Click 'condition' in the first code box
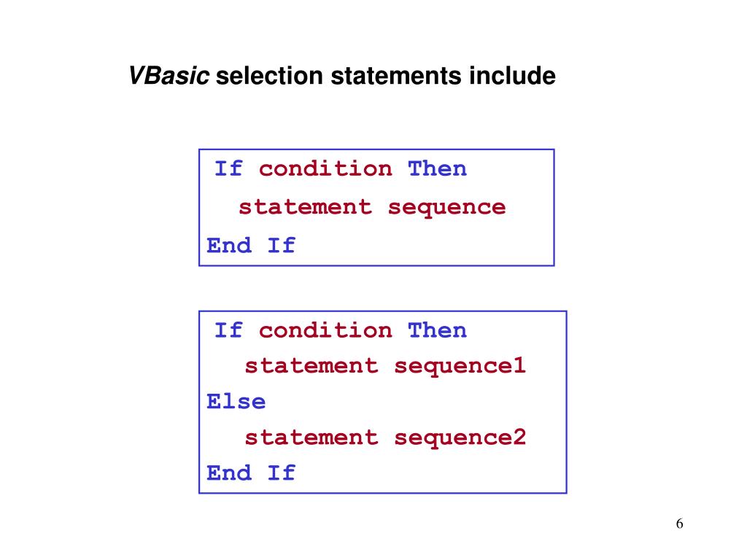The height and width of the screenshot is (560, 747). [326, 168]
